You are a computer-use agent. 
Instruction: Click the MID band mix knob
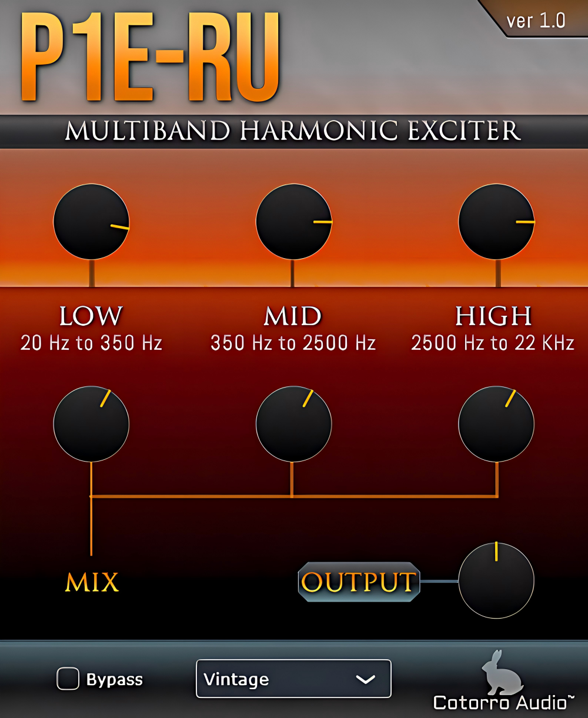pos(294,424)
